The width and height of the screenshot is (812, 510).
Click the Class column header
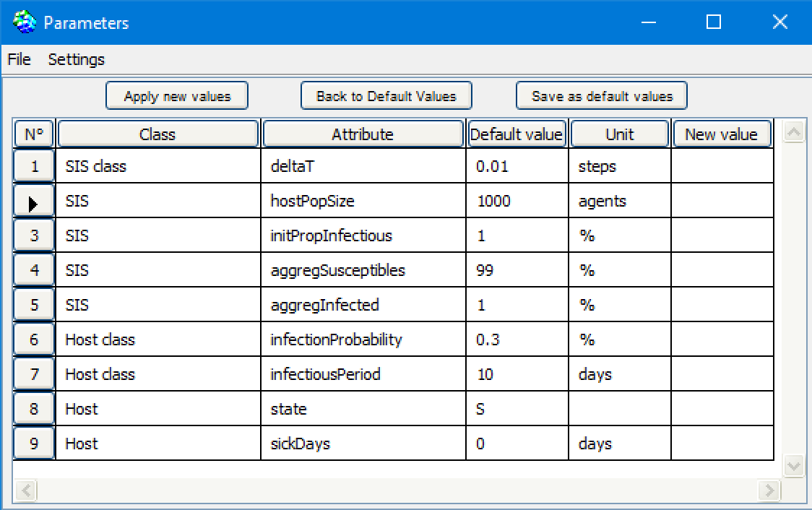[x=157, y=134]
